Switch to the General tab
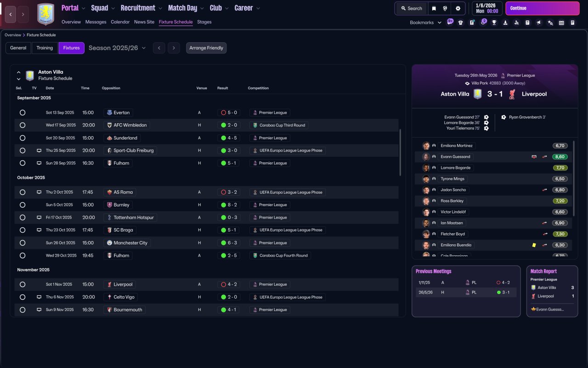588x368 pixels. (x=18, y=48)
